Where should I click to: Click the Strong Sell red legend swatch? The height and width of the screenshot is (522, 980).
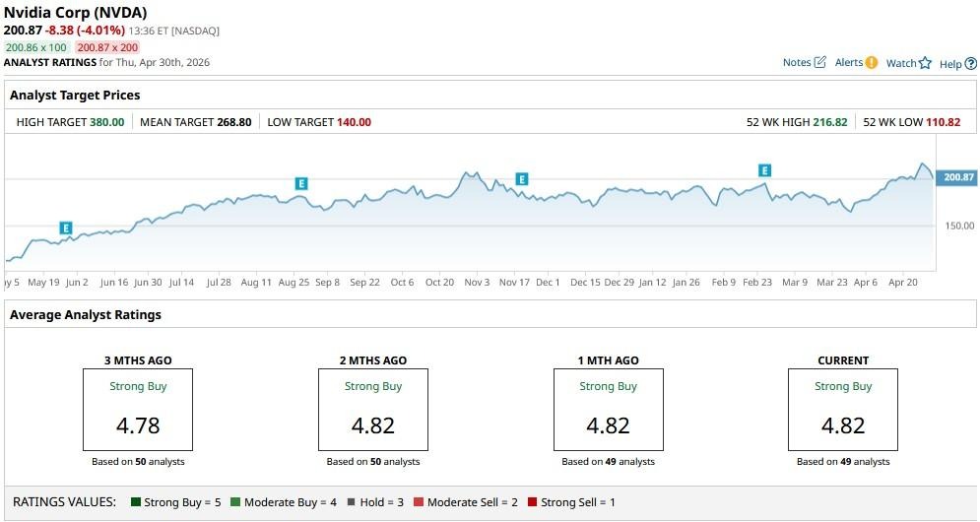pyautogui.click(x=532, y=502)
